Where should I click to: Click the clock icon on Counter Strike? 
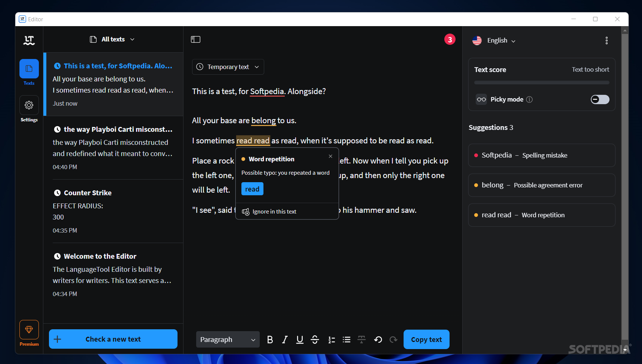tap(57, 193)
